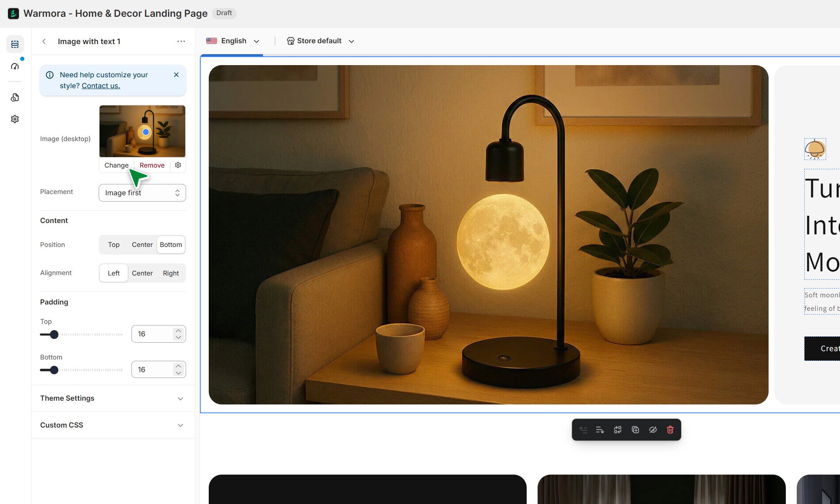
Task: Set content position to Top
Action: (113, 244)
